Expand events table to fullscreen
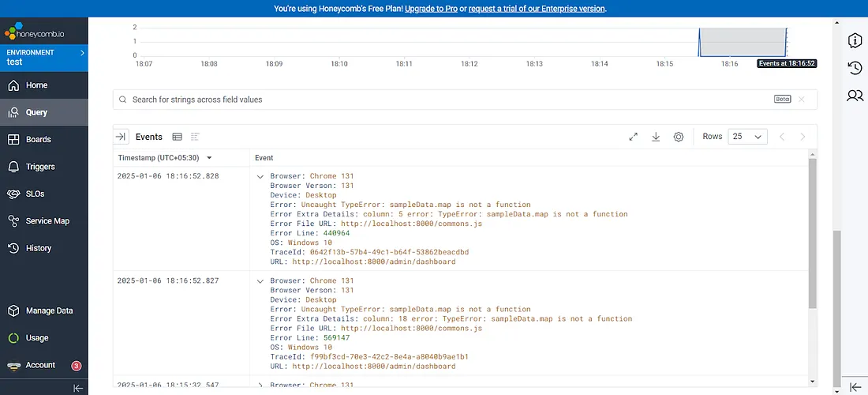The image size is (868, 395). (633, 137)
